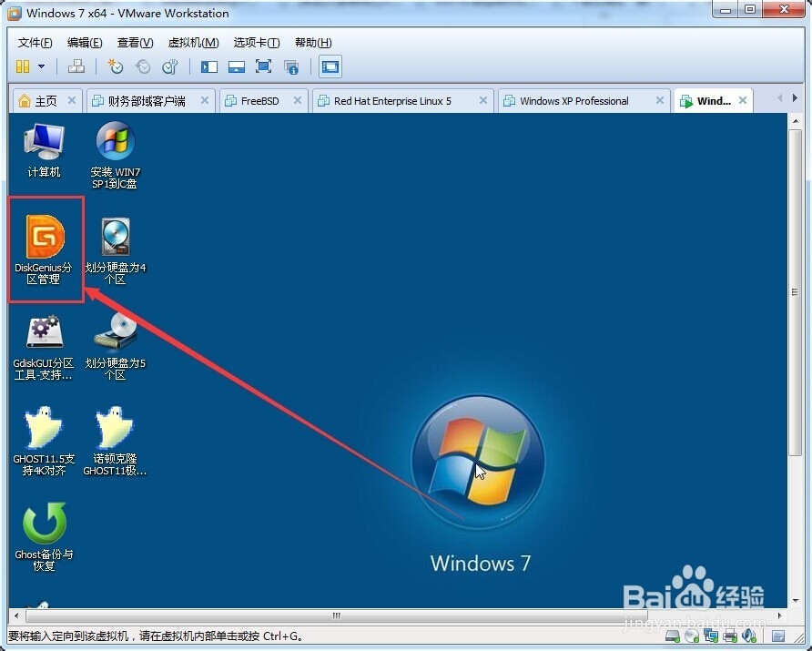This screenshot has height=651, width=812.
Task: Close the Red Hat Enterprise Linux 5 tab
Action: click(x=482, y=100)
